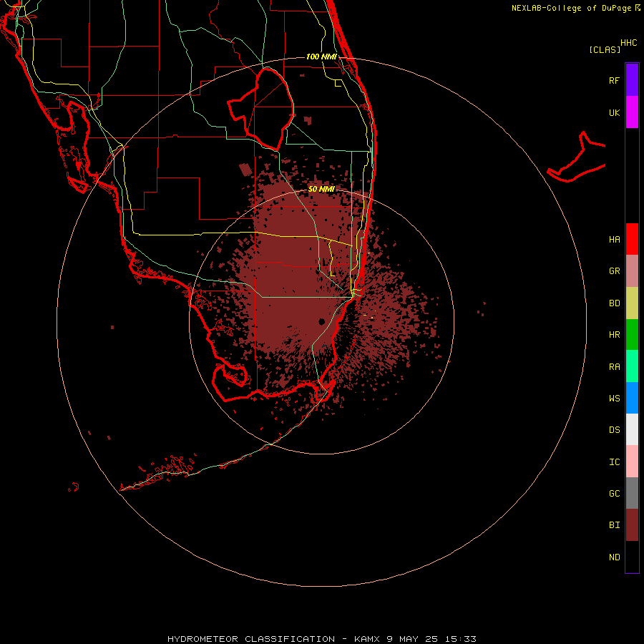Click the RF legend label
The width and height of the screenshot is (644, 644).
pyautogui.click(x=614, y=80)
